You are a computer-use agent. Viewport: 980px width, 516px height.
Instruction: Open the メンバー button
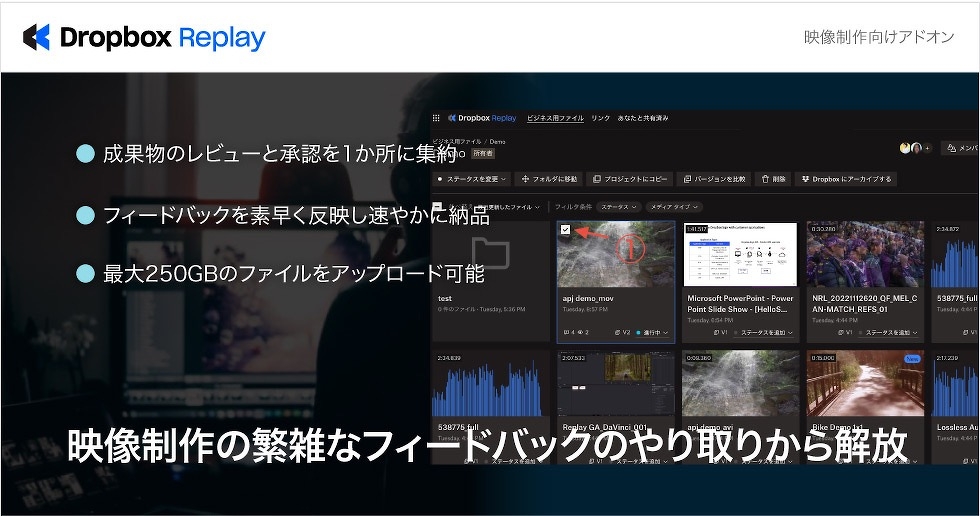coord(960,148)
